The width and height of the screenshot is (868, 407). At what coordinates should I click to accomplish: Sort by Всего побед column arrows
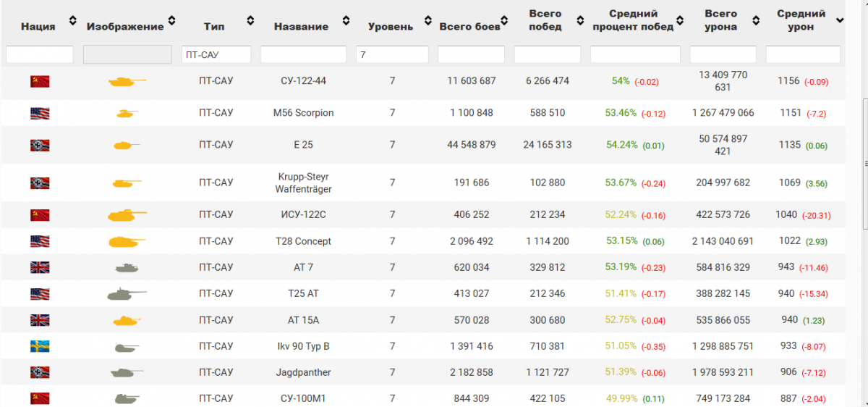pyautogui.click(x=579, y=20)
